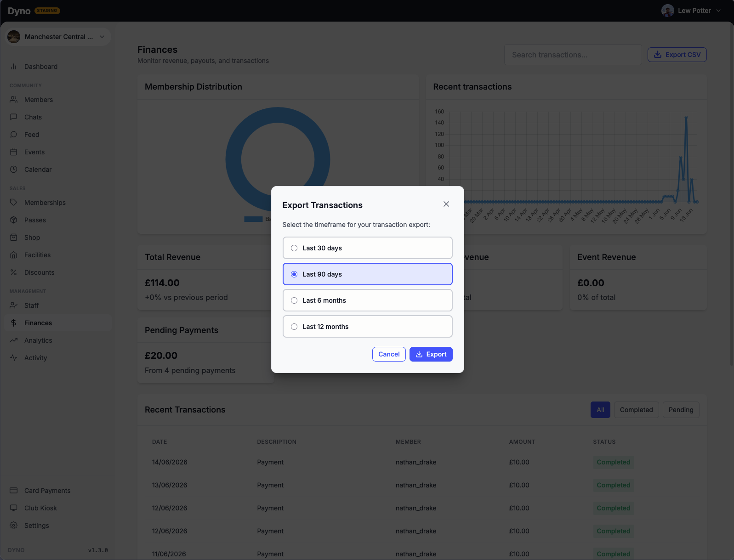Click the £0.00 event revenue value
The image size is (734, 560).
point(591,283)
